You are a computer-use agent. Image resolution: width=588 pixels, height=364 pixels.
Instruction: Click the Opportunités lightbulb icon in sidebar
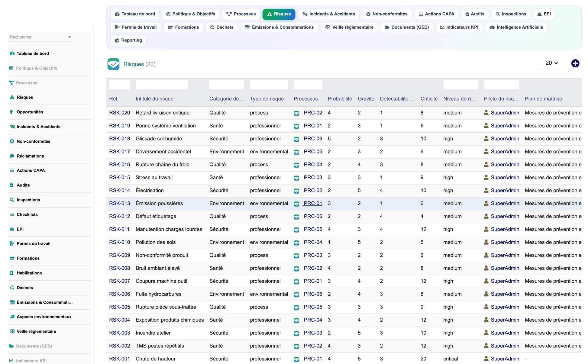[x=11, y=112]
